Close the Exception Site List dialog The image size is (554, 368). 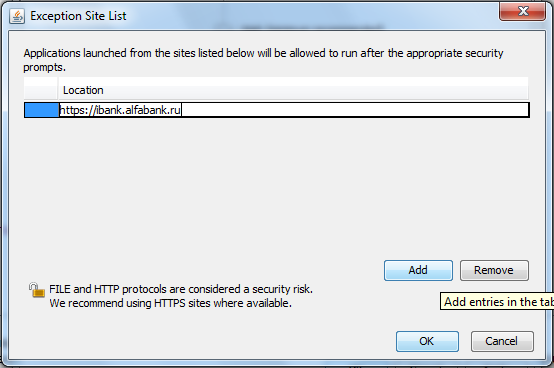[523, 11]
